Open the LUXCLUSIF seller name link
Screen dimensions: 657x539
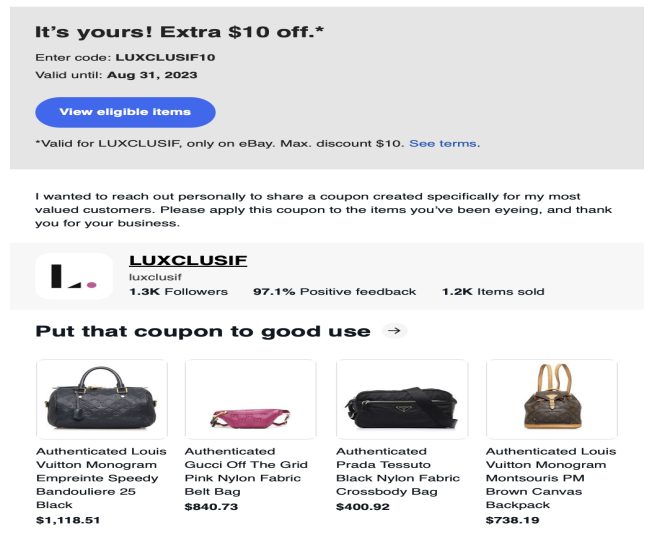(187, 260)
